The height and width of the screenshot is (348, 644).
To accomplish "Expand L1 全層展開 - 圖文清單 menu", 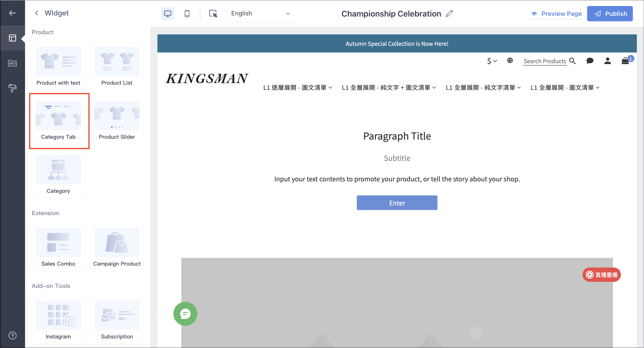I will click(x=565, y=88).
